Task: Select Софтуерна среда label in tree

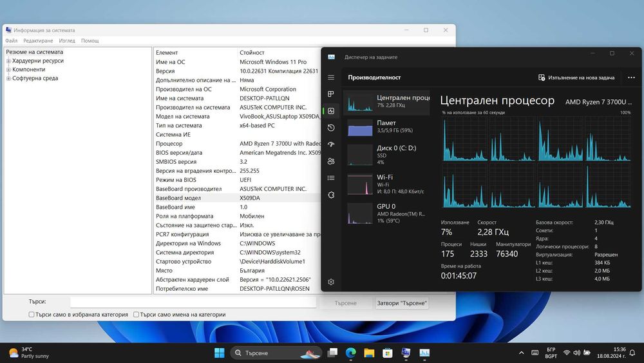Action: (35, 78)
